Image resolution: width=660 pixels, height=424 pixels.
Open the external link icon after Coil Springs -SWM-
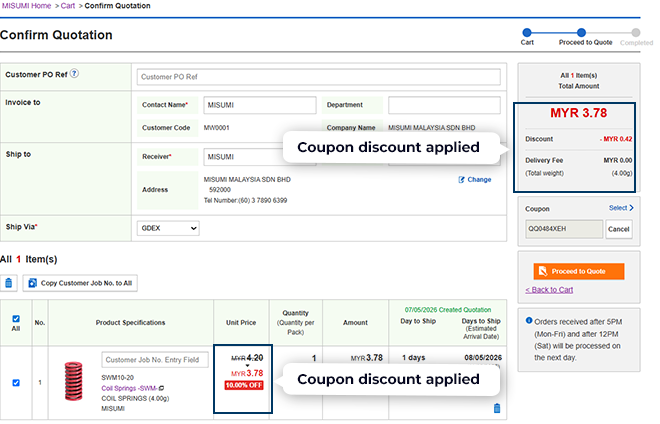tap(162, 388)
